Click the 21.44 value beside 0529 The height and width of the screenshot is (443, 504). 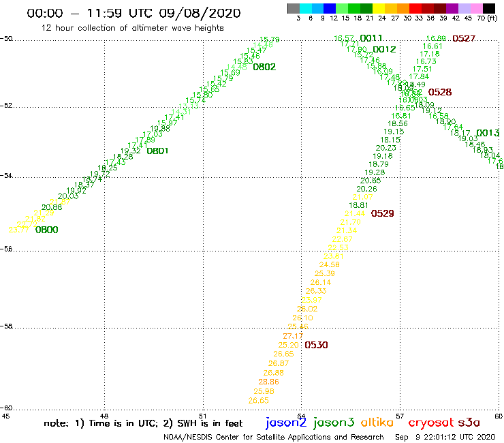coord(355,213)
